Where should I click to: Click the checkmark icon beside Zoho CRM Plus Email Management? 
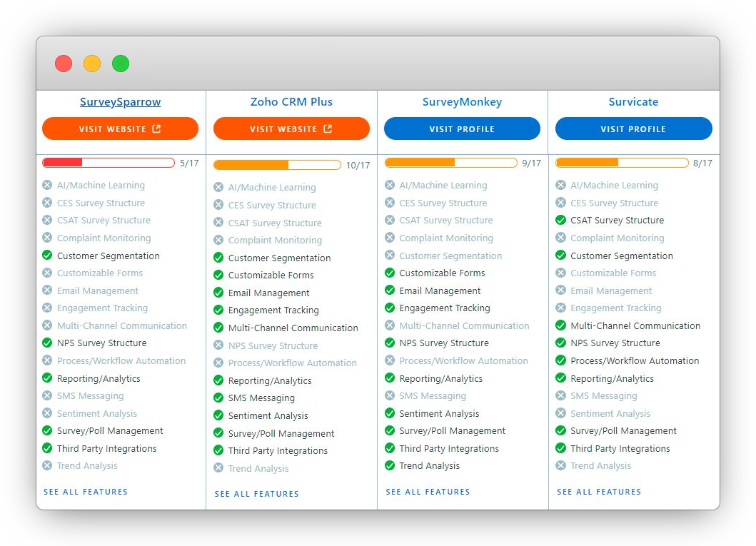click(x=218, y=293)
